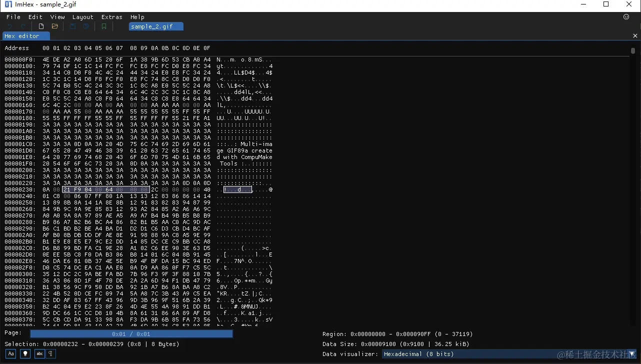This screenshot has height=364, width=641.
Task: Open the Extras menu
Action: (112, 17)
